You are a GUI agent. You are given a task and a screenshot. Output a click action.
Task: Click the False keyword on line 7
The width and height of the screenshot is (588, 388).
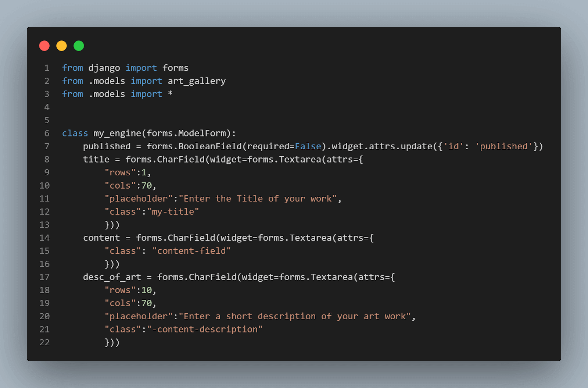pyautogui.click(x=308, y=146)
